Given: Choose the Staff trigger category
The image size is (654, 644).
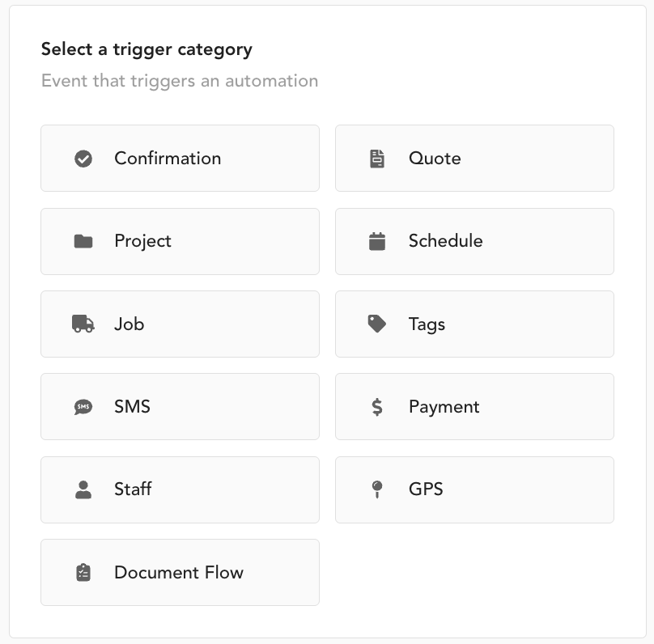Looking at the screenshot, I should point(180,489).
